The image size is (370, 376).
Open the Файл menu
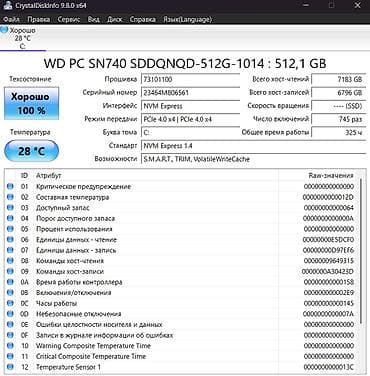pos(11,19)
